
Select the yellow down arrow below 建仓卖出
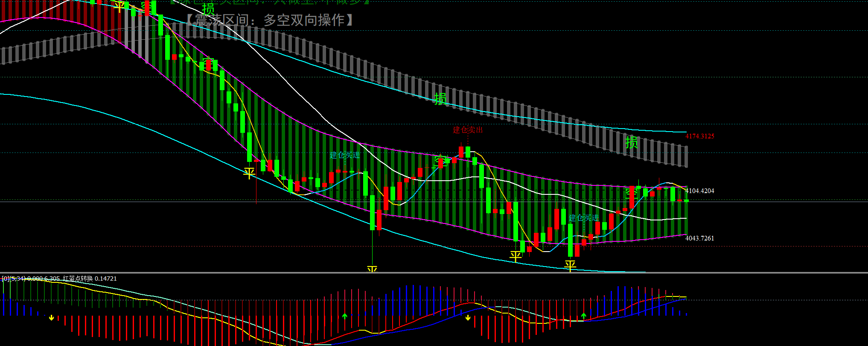pos(468,318)
